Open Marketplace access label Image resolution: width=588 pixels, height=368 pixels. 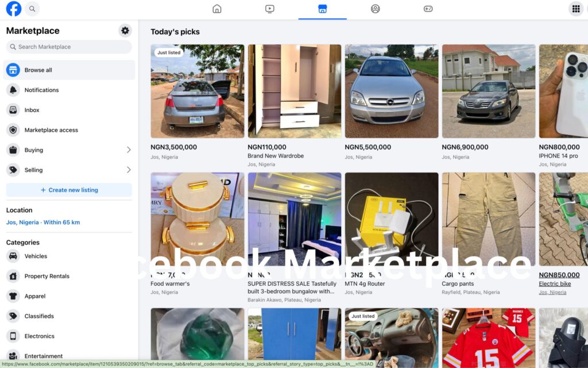pyautogui.click(x=51, y=130)
